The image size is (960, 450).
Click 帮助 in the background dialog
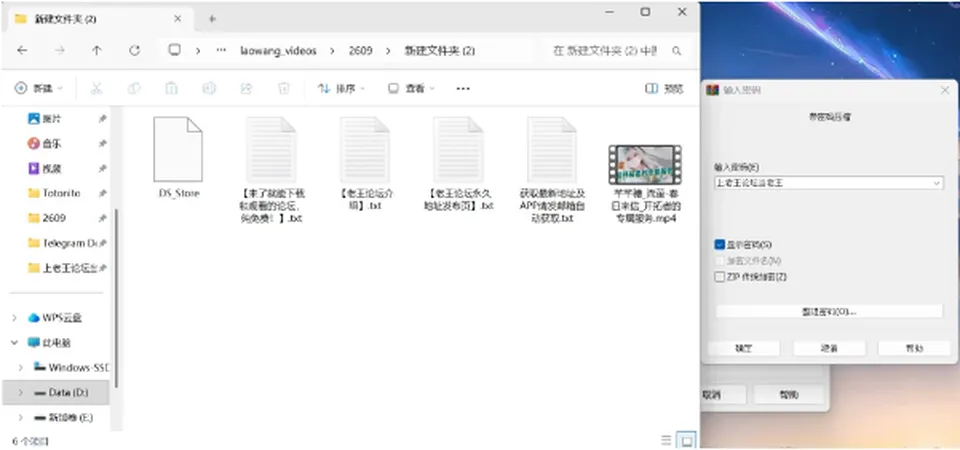click(x=789, y=394)
